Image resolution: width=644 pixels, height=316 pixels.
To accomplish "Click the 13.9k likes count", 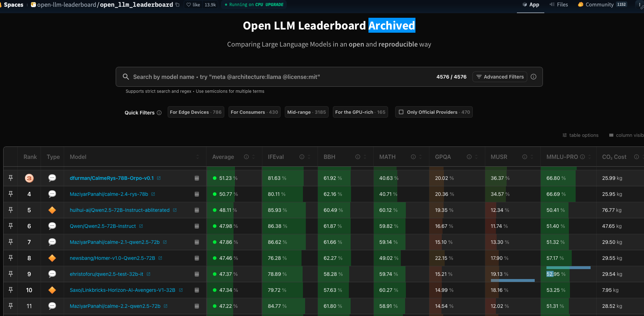I will click(x=210, y=5).
